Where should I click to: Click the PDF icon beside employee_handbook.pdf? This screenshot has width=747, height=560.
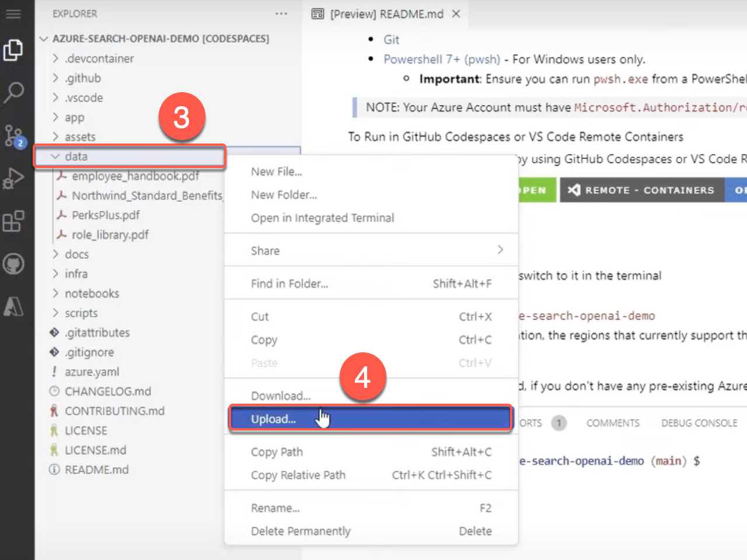coord(61,176)
